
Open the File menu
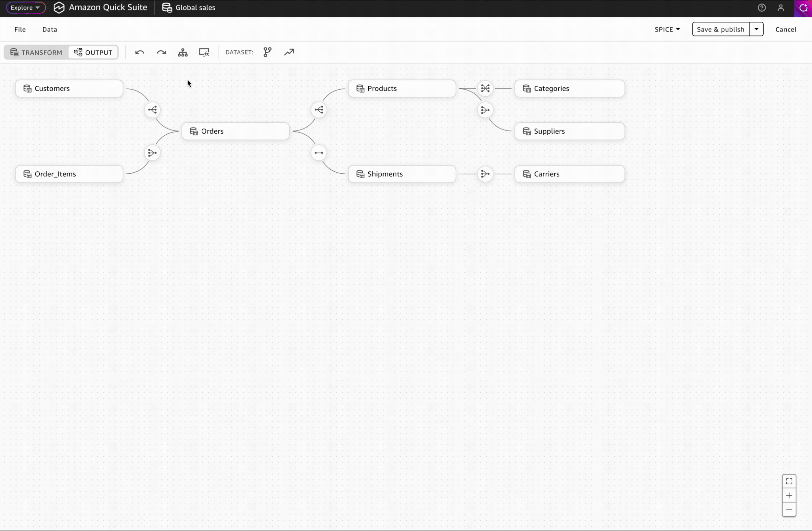(20, 29)
